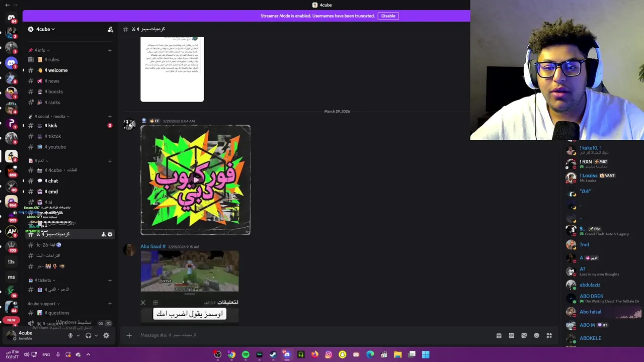Viewport: 644px width, 362px height.
Task: Select the AN server icon in sidebar
Action: [x=11, y=232]
